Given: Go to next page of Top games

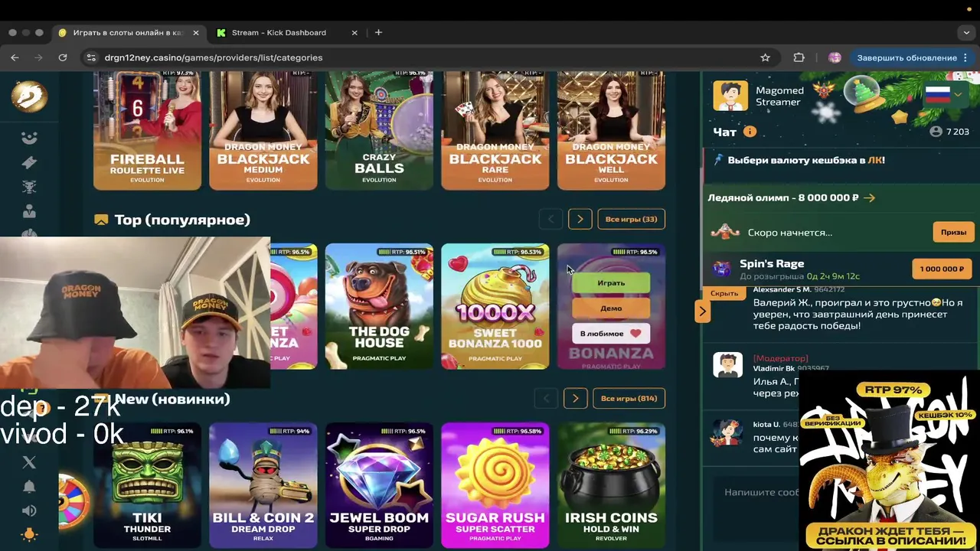Looking at the screenshot, I should pos(580,219).
